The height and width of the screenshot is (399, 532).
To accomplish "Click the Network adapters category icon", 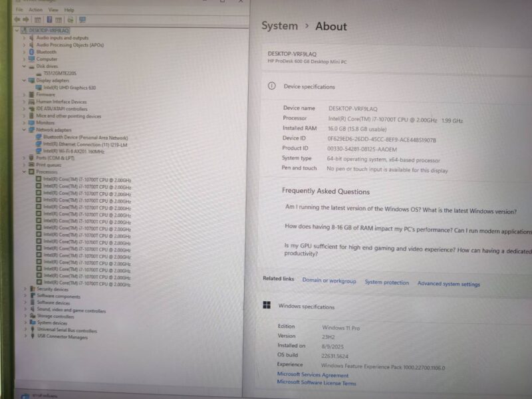I will 31,130.
